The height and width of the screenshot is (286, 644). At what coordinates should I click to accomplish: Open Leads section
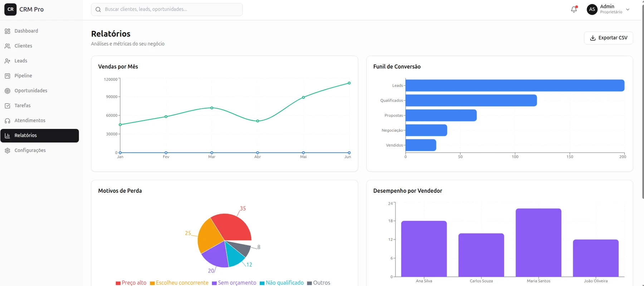40,61
